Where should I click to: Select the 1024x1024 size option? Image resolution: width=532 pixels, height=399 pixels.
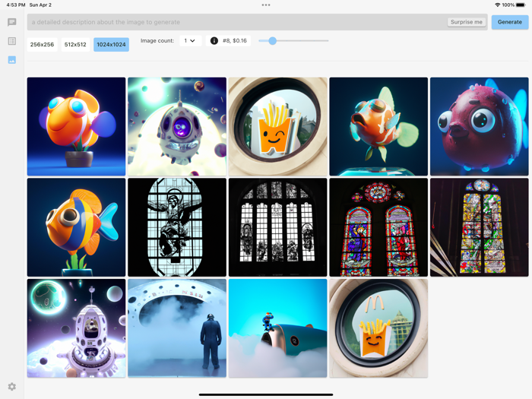111,45
